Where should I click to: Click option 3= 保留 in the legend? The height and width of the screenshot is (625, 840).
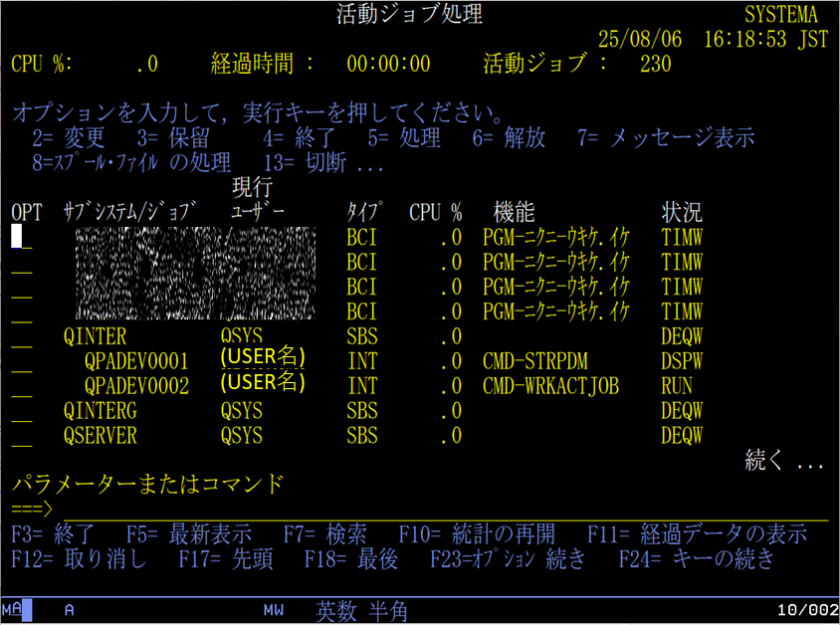pos(173,138)
